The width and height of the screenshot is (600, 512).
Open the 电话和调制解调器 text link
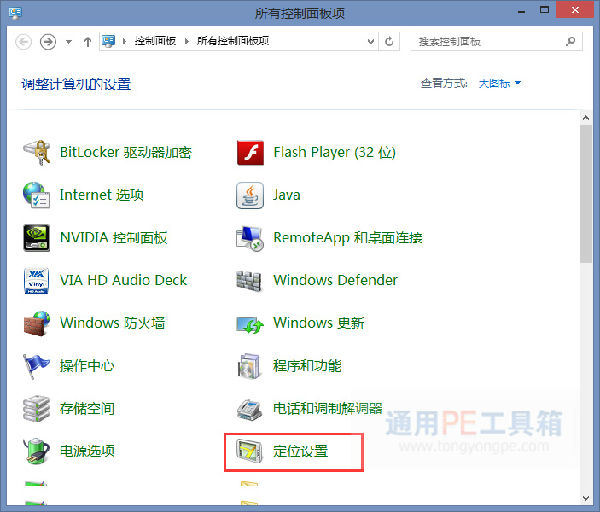(328, 408)
